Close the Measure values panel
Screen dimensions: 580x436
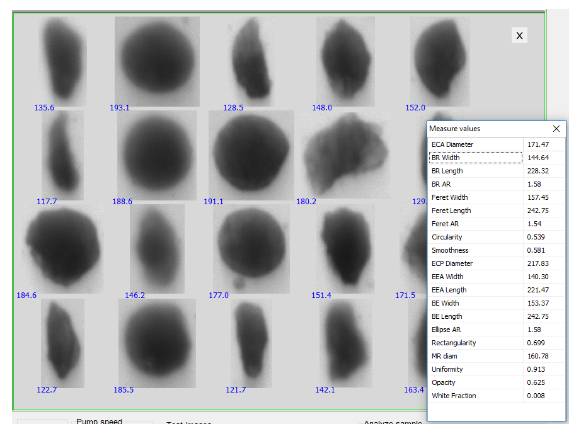coord(556,129)
